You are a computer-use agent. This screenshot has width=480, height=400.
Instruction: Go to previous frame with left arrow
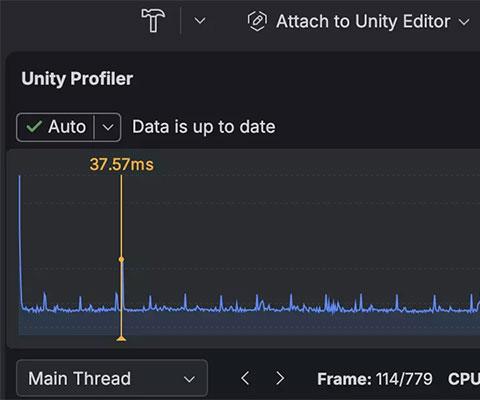pos(245,378)
